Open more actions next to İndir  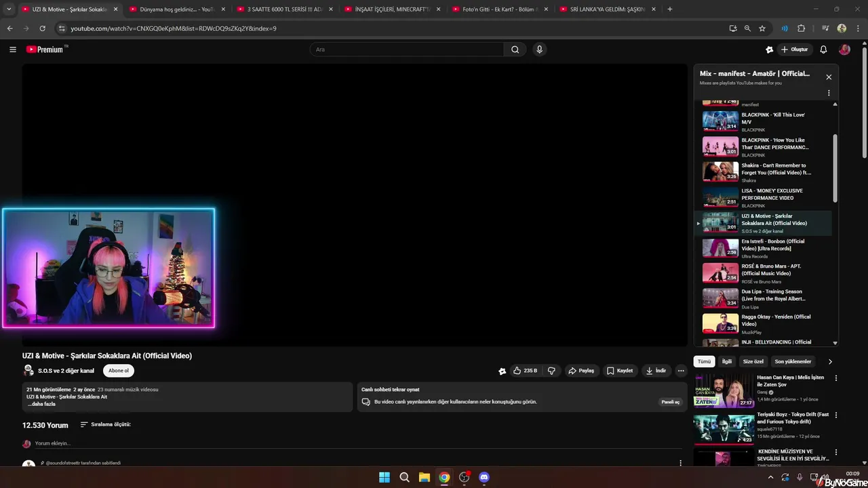tap(681, 371)
